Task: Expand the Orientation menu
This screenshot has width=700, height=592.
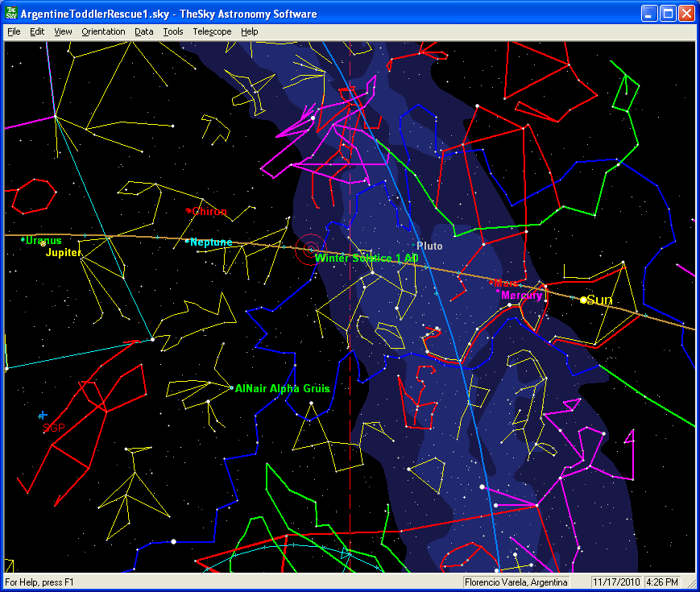Action: pos(103,31)
